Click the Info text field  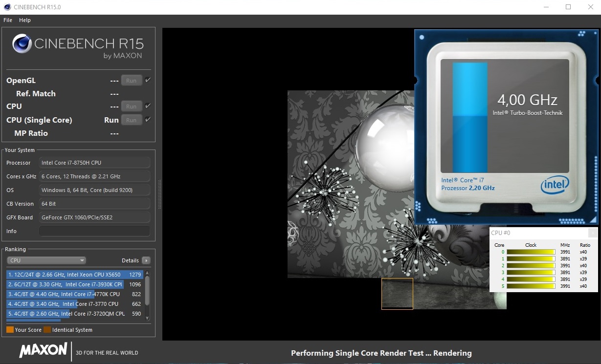[x=94, y=231]
